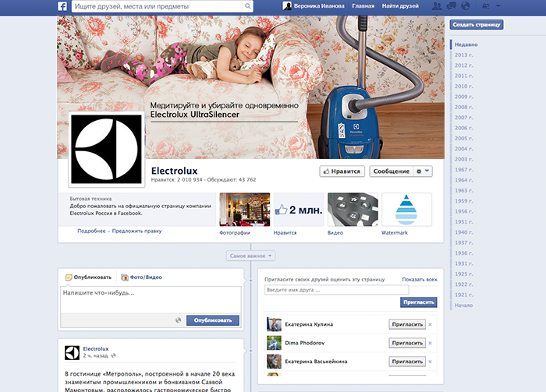The height and width of the screenshot is (392, 546).
Task: Select the Опубликовать composer tab
Action: 88,277
